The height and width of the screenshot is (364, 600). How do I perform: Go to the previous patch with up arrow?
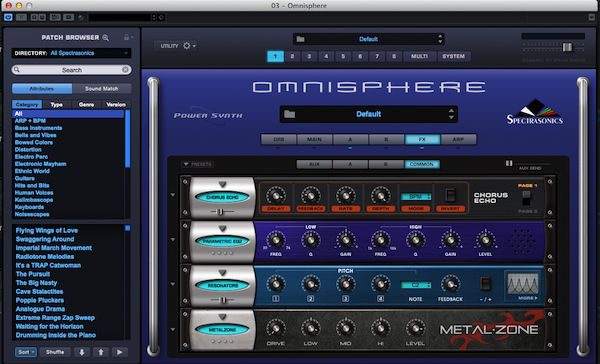coord(101,352)
